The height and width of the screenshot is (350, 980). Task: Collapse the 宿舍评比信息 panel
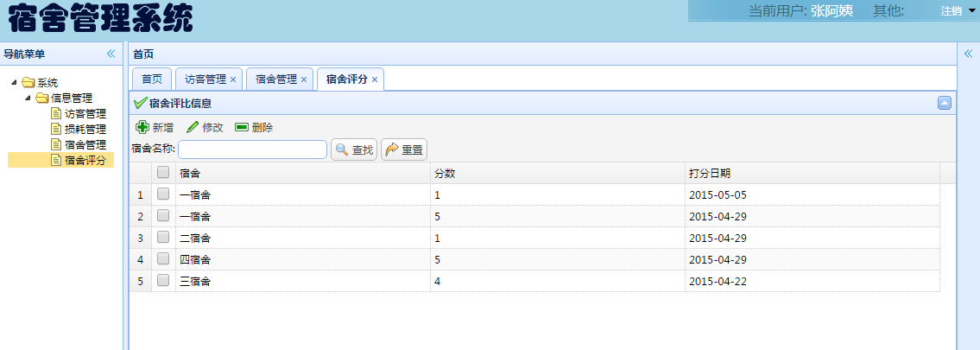945,103
